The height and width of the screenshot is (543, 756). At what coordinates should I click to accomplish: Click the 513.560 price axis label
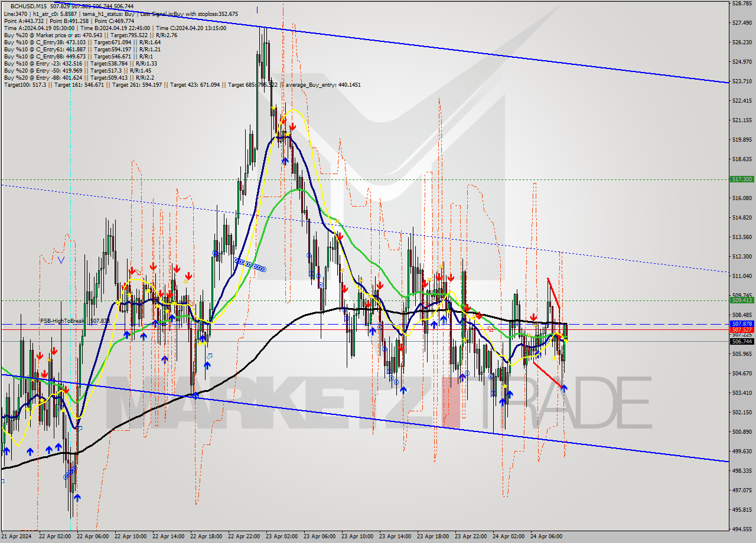click(741, 237)
